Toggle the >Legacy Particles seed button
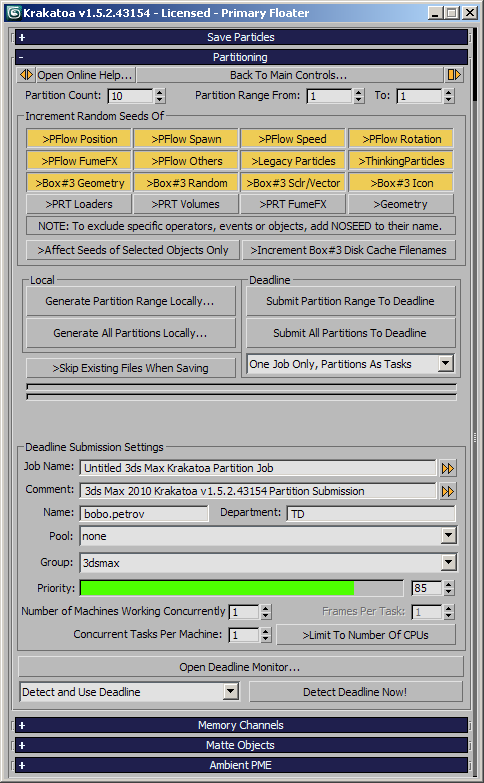 coord(293,161)
